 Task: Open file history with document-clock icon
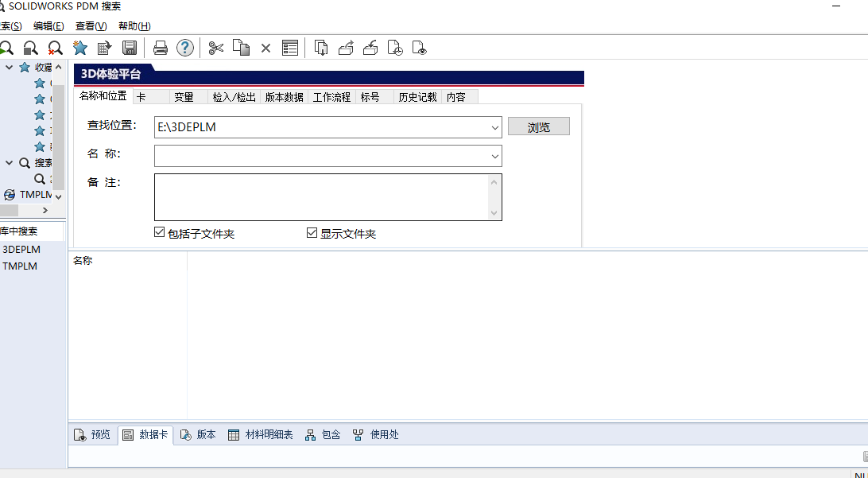[395, 49]
